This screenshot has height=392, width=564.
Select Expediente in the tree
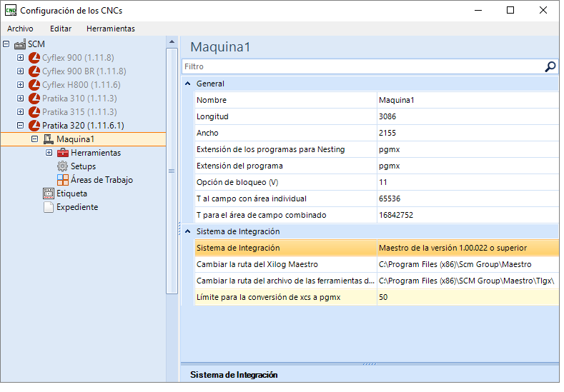point(77,208)
